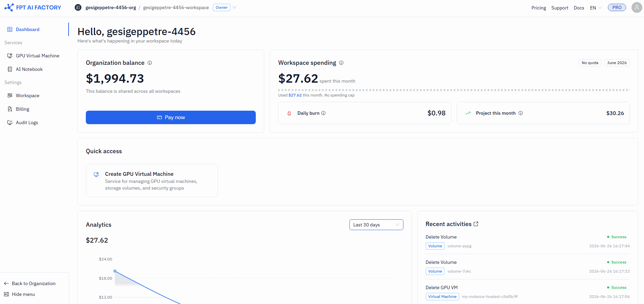Click the No quota tag
The height and width of the screenshot is (304, 644).
(x=590, y=63)
